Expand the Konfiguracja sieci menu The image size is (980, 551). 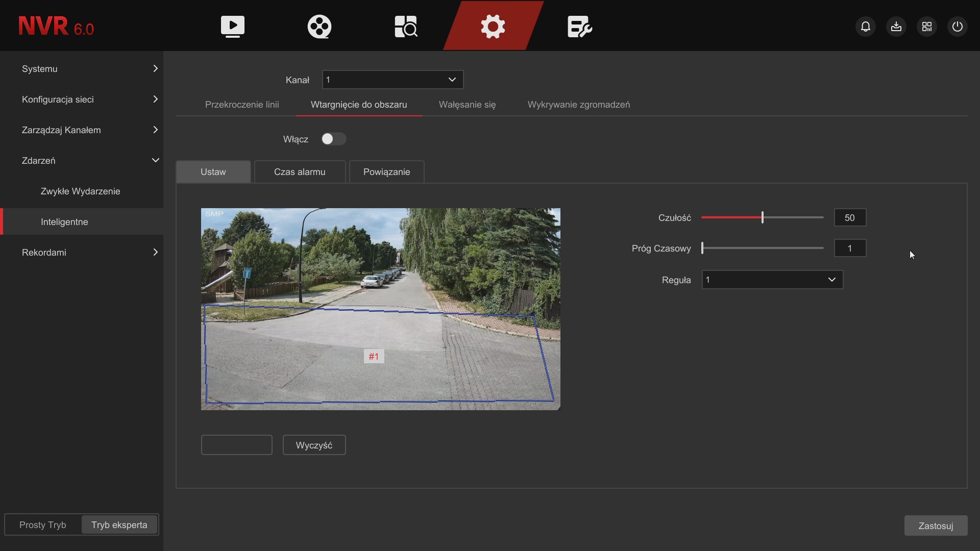point(82,99)
